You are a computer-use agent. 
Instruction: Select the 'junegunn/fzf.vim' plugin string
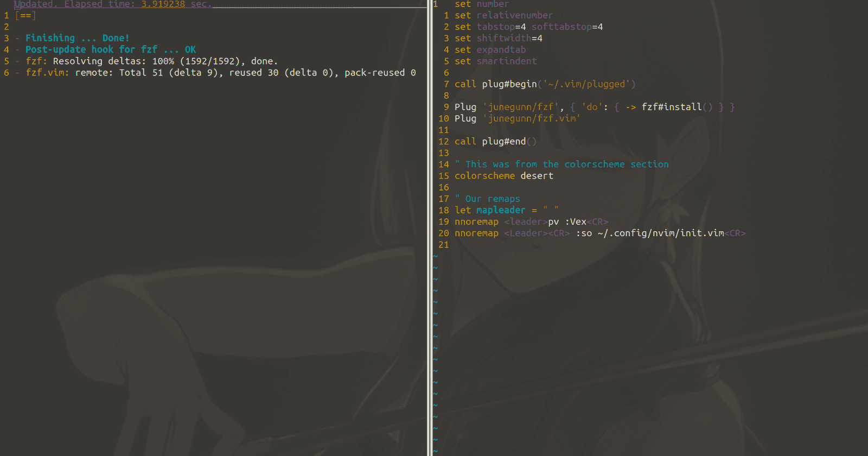pos(531,119)
